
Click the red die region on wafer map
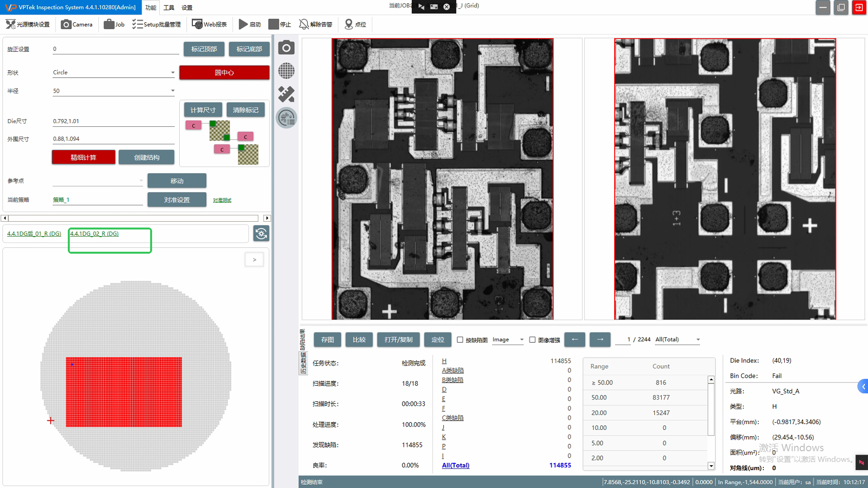(x=124, y=392)
